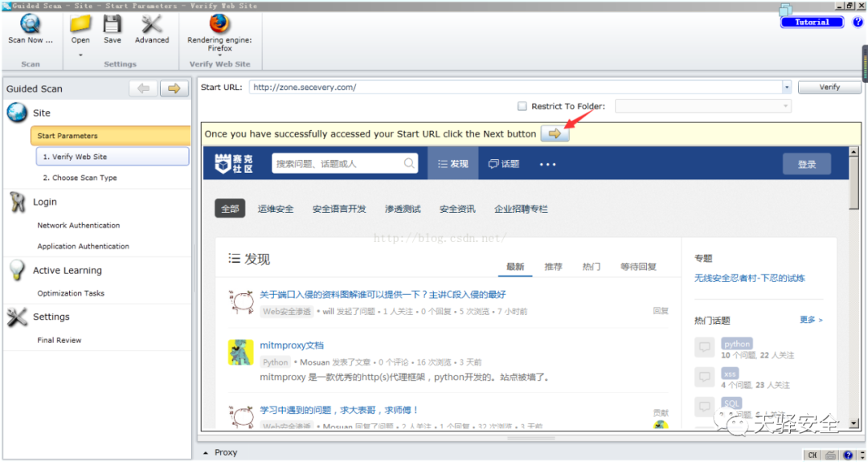The height and width of the screenshot is (462, 868).
Task: Click the Site globe icon
Action: tap(17, 112)
